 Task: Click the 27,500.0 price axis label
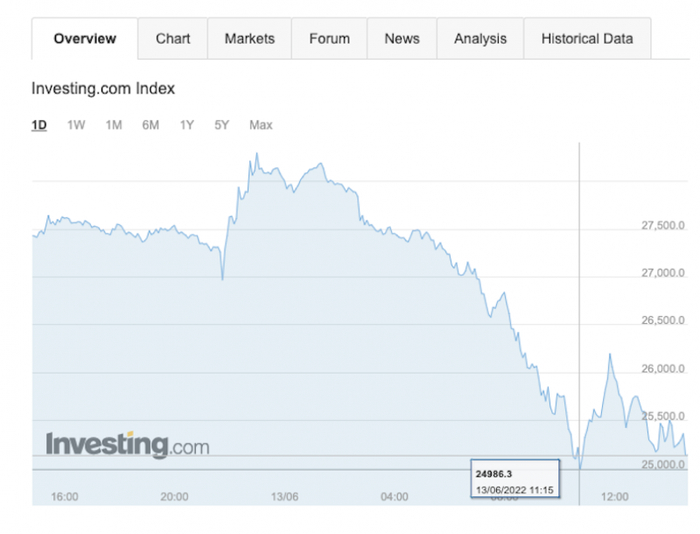662,226
